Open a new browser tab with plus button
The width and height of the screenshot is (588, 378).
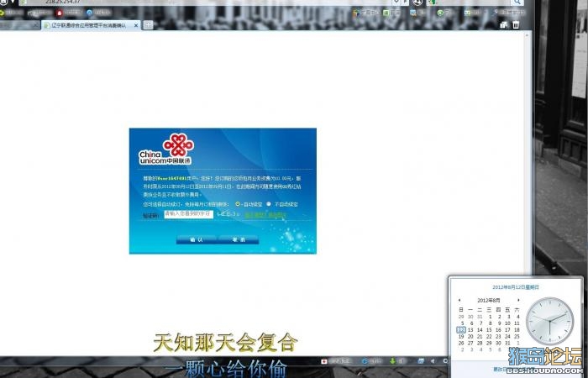[x=149, y=25]
